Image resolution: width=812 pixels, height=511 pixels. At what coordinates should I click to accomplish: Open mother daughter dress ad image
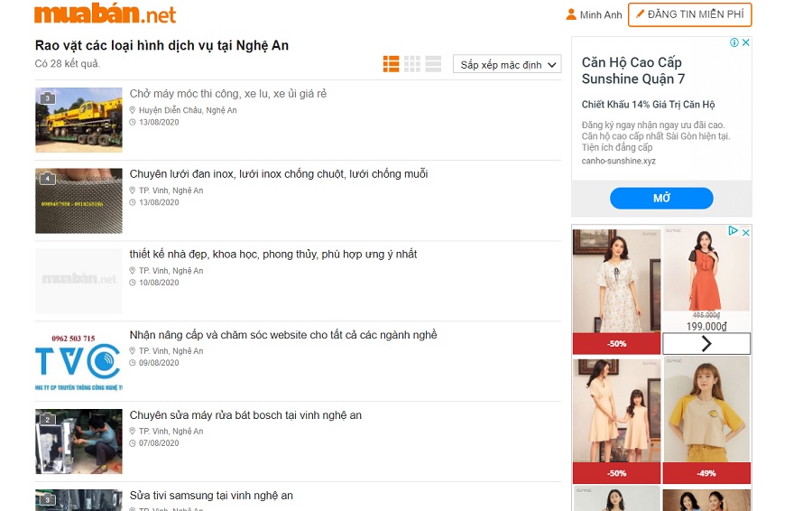[617, 410]
